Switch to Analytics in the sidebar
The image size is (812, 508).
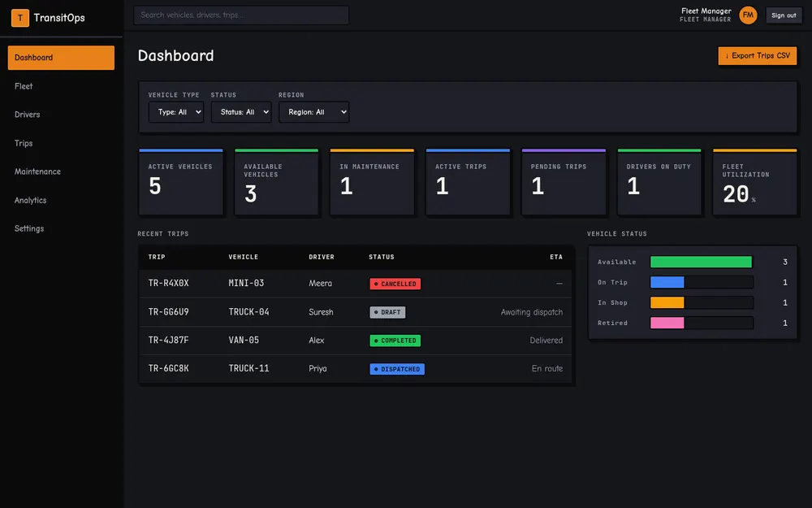point(61,200)
